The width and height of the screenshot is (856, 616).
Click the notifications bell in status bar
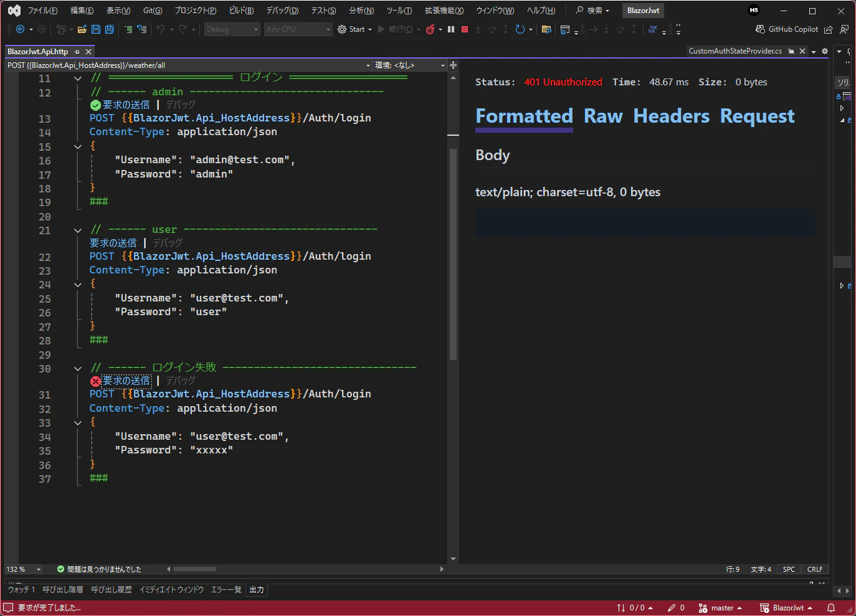click(830, 608)
